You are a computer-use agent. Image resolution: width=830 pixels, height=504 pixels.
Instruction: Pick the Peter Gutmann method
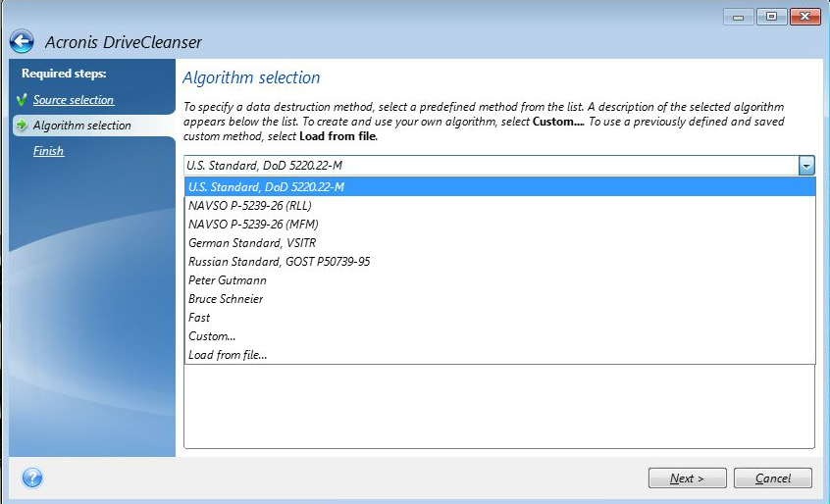point(500,280)
